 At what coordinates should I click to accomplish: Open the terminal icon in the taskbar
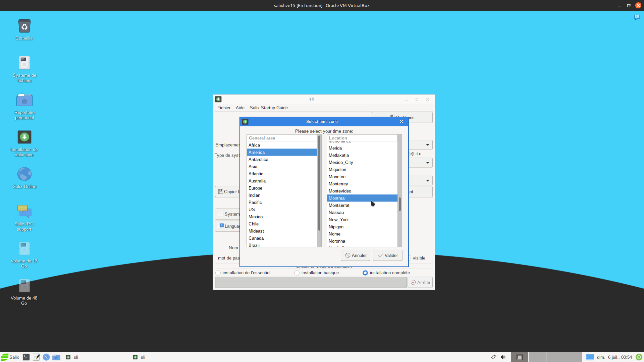pyautogui.click(x=26, y=357)
